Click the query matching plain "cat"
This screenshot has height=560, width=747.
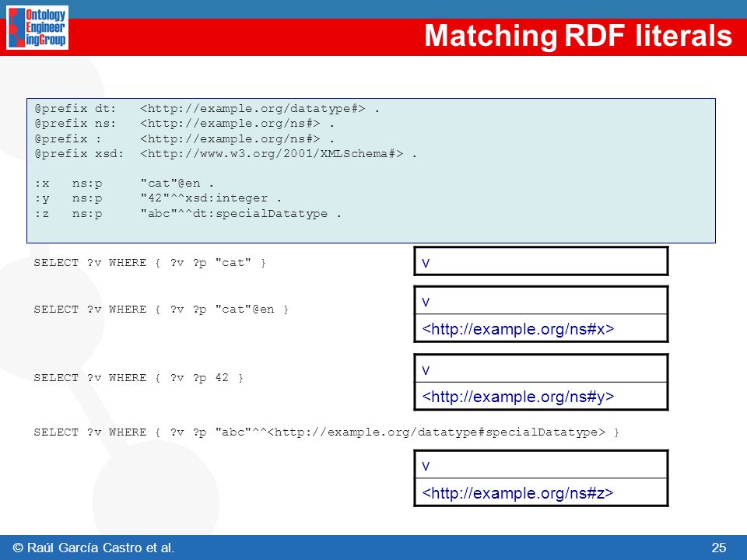149,263
